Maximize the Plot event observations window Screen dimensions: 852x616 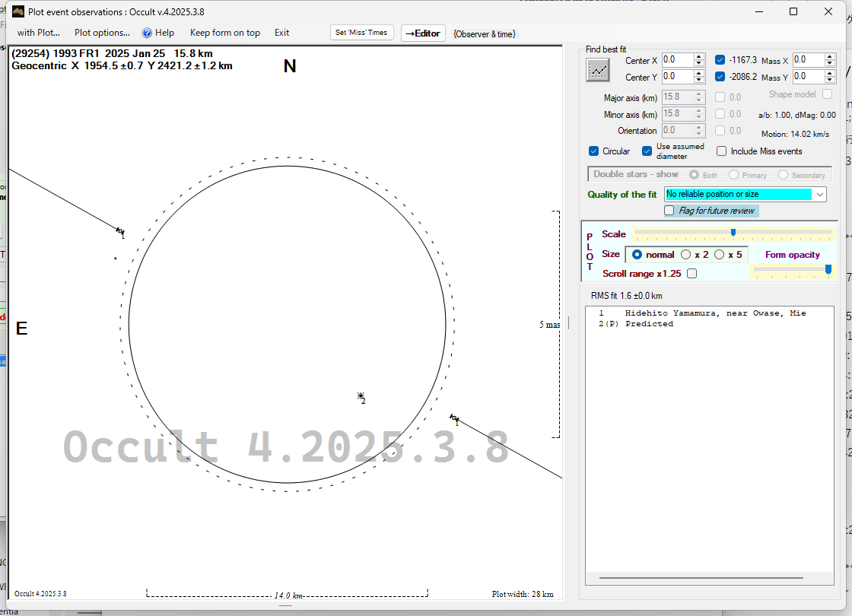793,11
